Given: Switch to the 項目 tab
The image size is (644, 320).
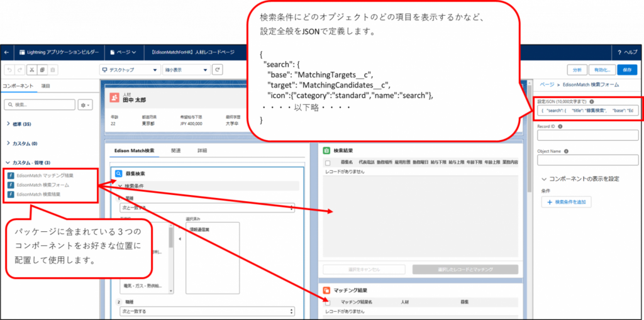Looking at the screenshot, I should [46, 86].
